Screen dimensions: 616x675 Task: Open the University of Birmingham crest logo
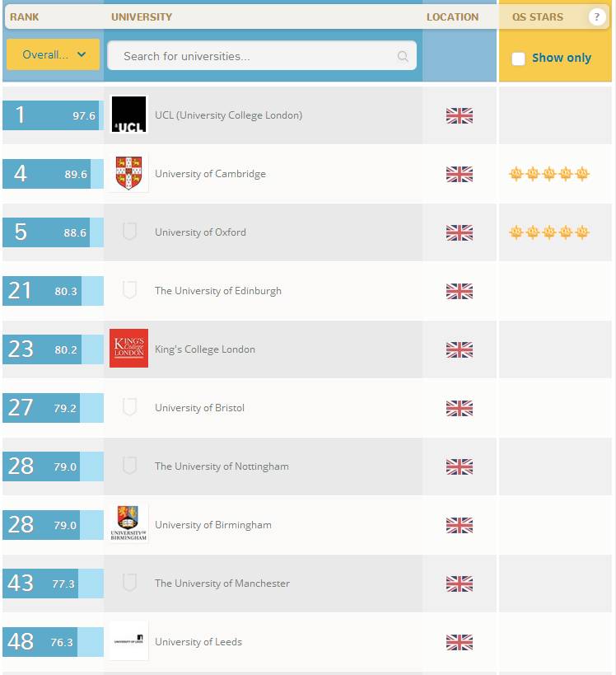point(128,523)
